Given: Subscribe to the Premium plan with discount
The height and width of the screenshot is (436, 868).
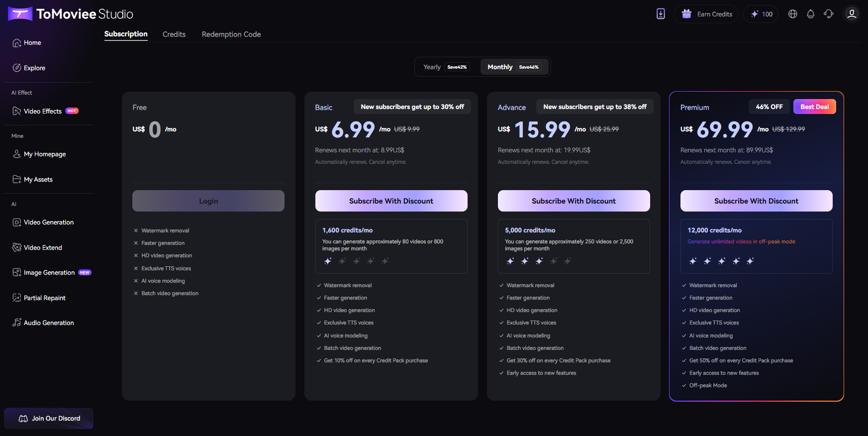Looking at the screenshot, I should coord(756,201).
